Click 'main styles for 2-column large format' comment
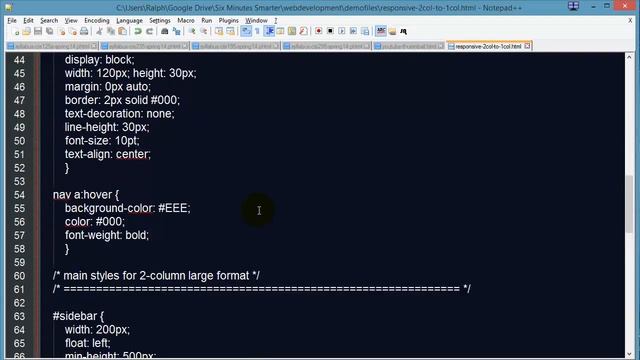640x360 pixels. click(x=156, y=276)
